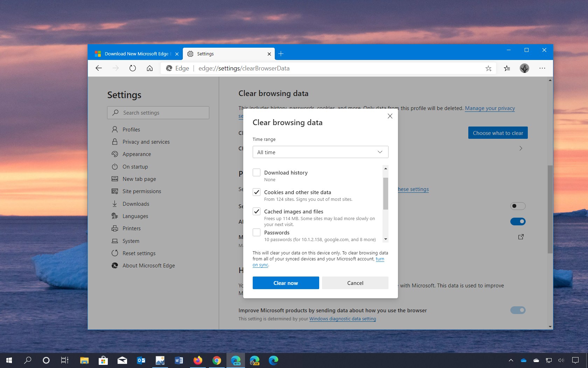Click the Clear now button
The height and width of the screenshot is (368, 588).
click(x=286, y=283)
